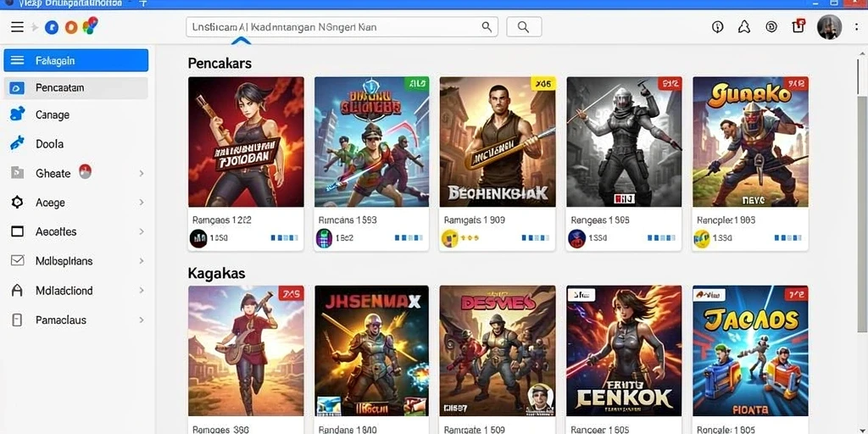Viewport: 868px width, 434px height.
Task: Click yellow publisher icon under Ramigats 1 909
Action: pyautogui.click(x=450, y=238)
